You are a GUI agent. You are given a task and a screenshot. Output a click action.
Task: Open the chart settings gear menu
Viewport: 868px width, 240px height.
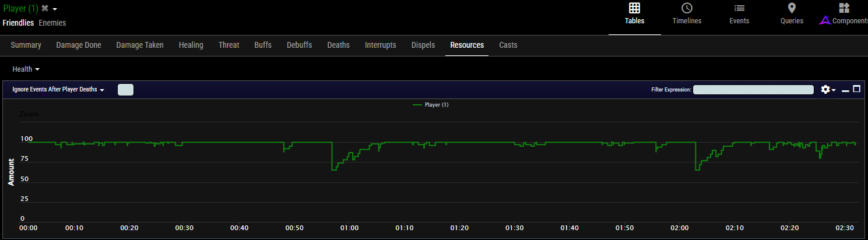point(828,89)
